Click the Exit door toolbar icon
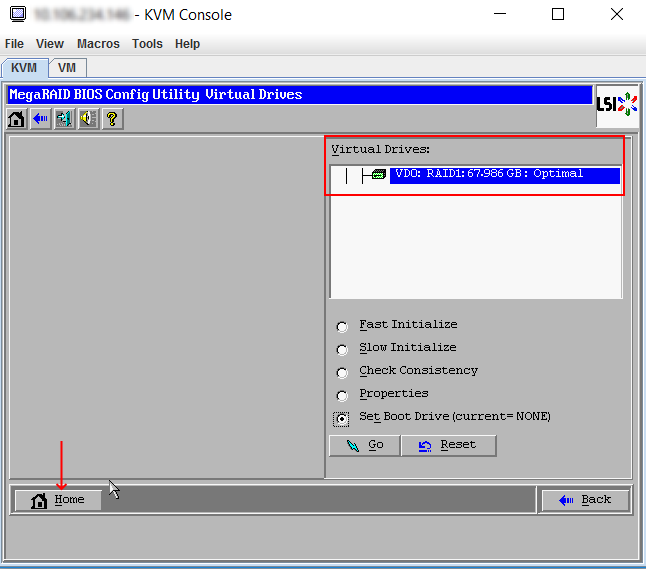Image resolution: width=646 pixels, height=569 pixels. (64, 119)
